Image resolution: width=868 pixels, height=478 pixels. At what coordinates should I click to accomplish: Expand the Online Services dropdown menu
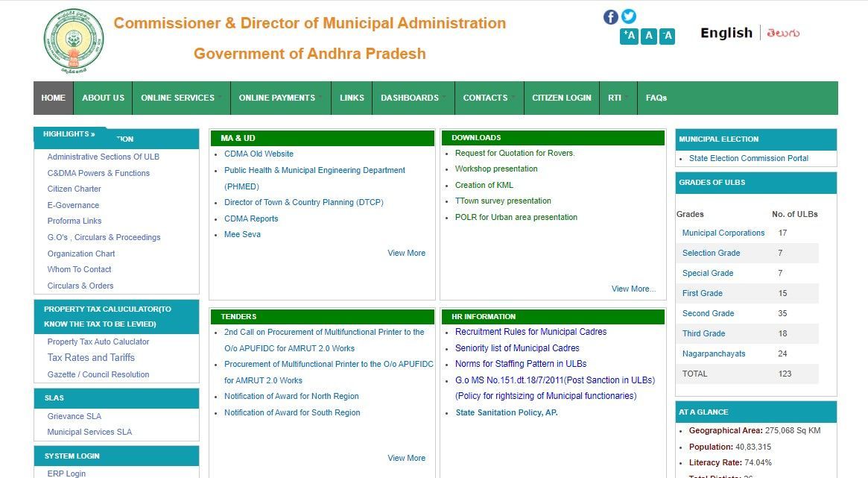click(177, 98)
